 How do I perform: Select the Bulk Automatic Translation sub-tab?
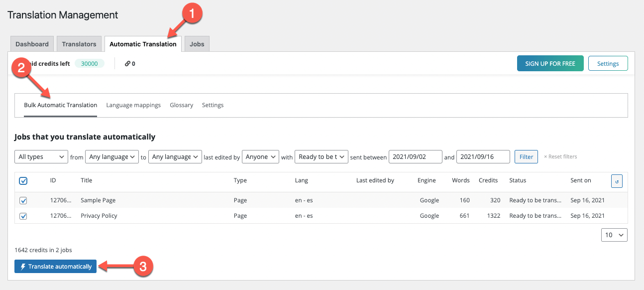point(61,105)
